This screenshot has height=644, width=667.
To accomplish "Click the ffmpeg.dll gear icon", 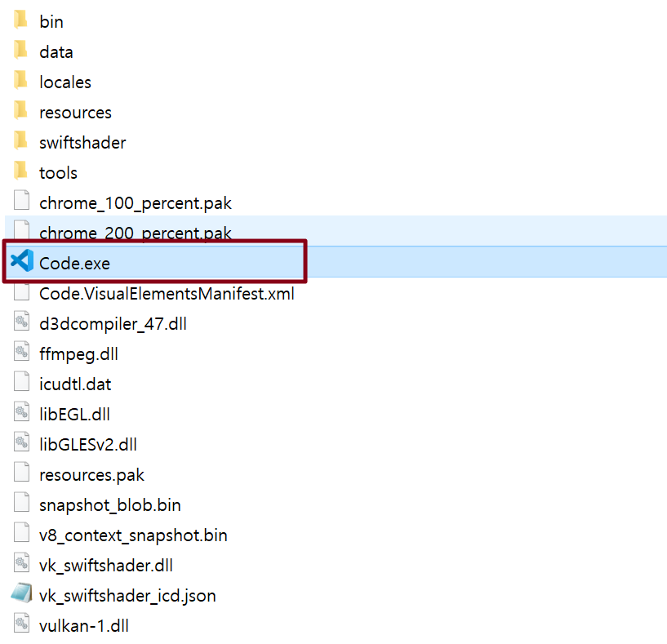I will [21, 351].
